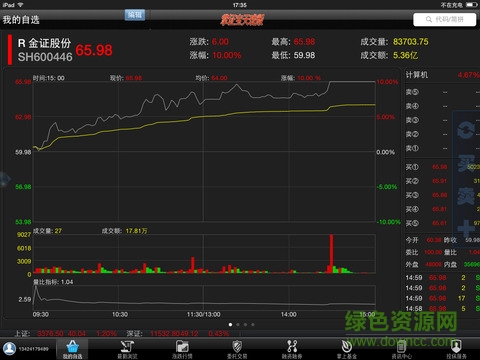Tap the magnifier icon in search box
480x360 pixels.
(x=429, y=19)
